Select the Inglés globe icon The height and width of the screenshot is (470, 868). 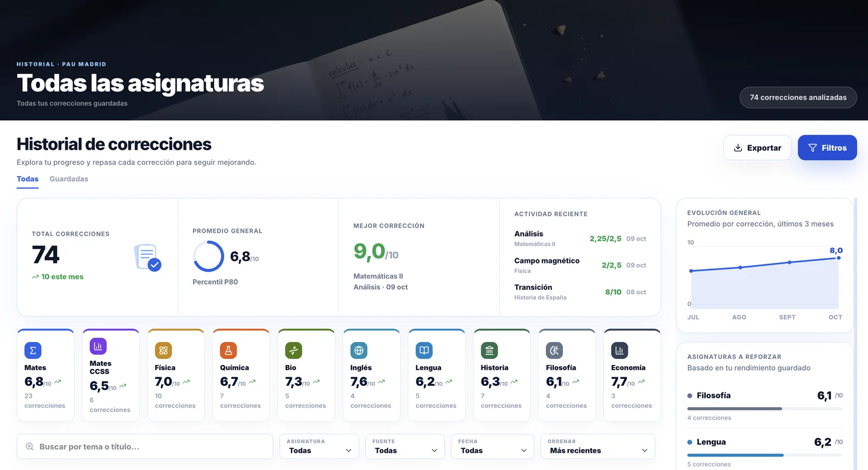pos(359,351)
